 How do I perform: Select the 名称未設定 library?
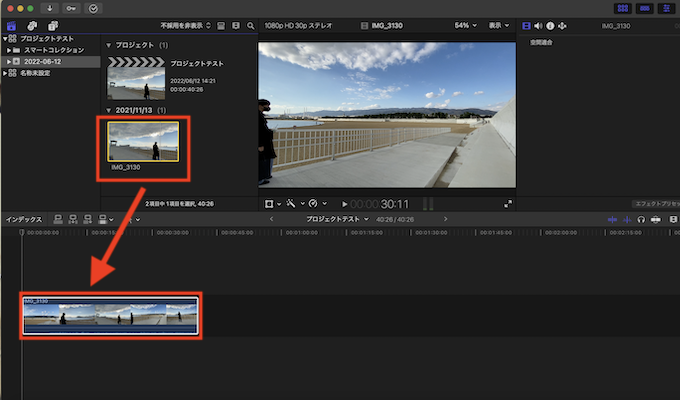(x=38, y=73)
